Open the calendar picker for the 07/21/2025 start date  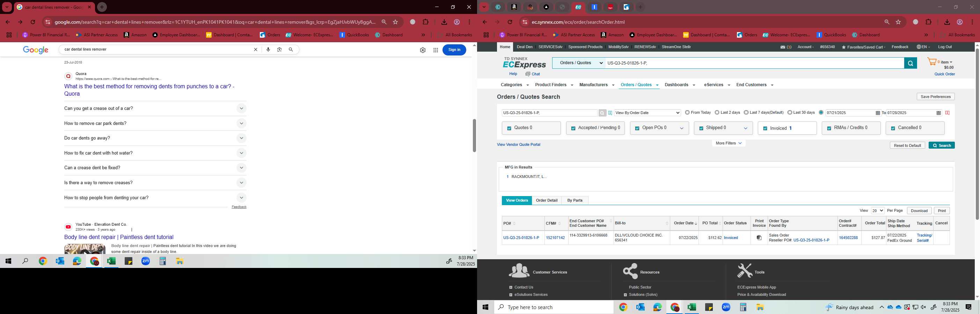point(878,113)
